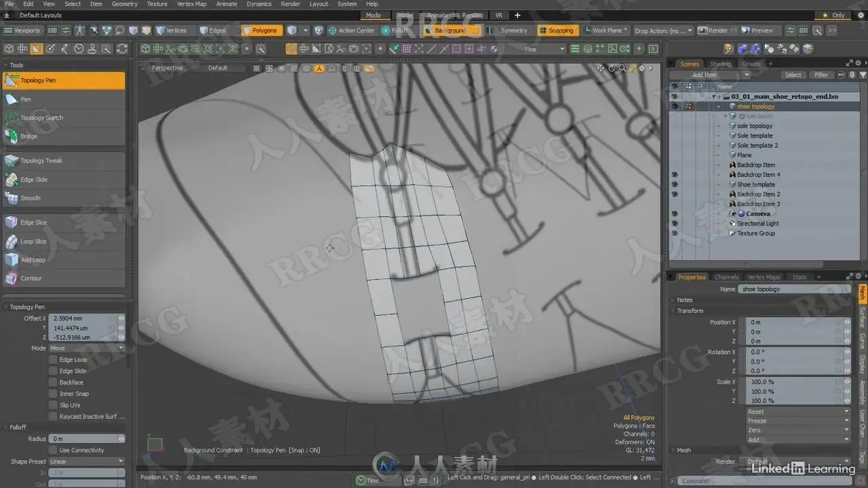Open the Shape Preset dropdown
The height and width of the screenshot is (488, 868).
tap(87, 462)
